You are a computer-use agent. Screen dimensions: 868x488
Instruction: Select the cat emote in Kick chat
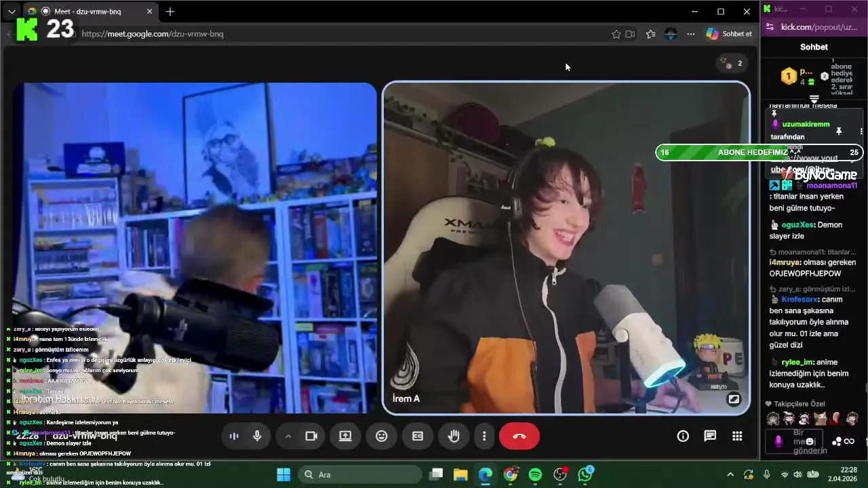click(821, 418)
